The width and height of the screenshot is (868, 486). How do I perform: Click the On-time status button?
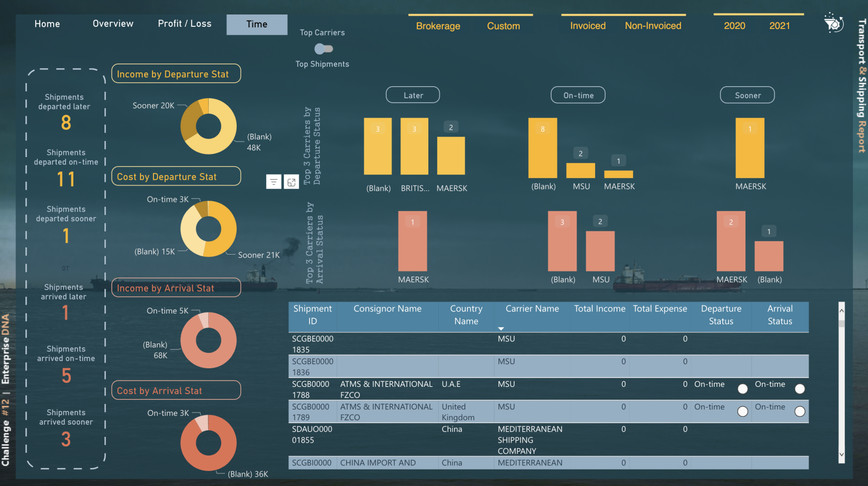point(578,95)
